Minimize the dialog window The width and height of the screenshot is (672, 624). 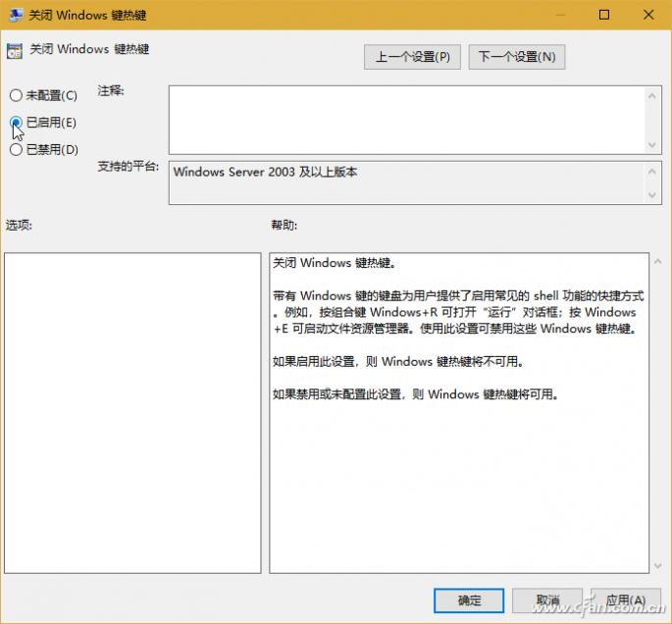coord(560,15)
